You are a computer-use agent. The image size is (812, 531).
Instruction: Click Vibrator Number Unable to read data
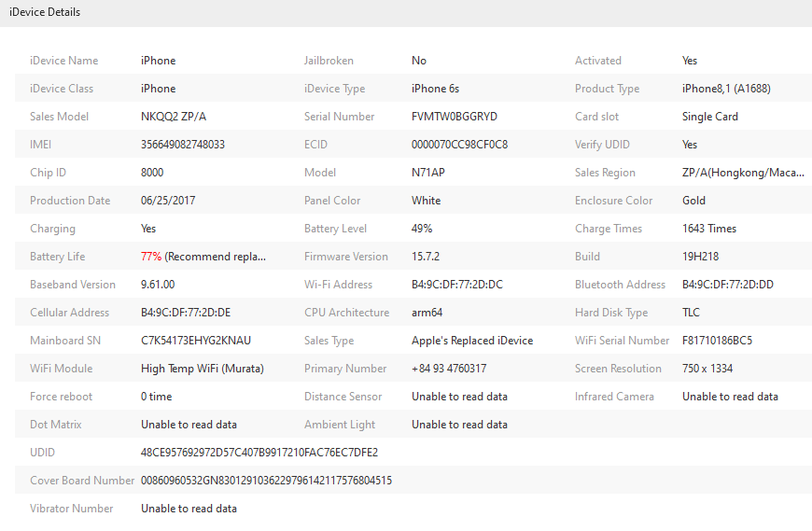[x=189, y=508]
